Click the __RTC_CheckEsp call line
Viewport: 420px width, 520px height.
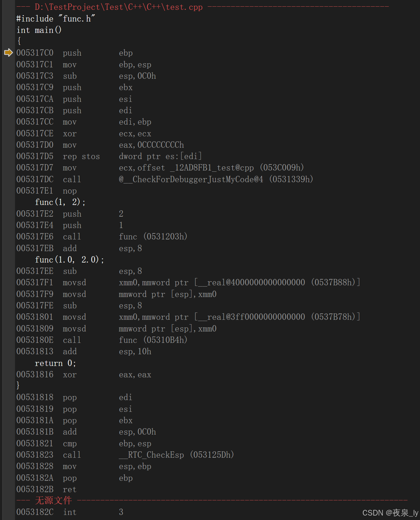(125, 455)
